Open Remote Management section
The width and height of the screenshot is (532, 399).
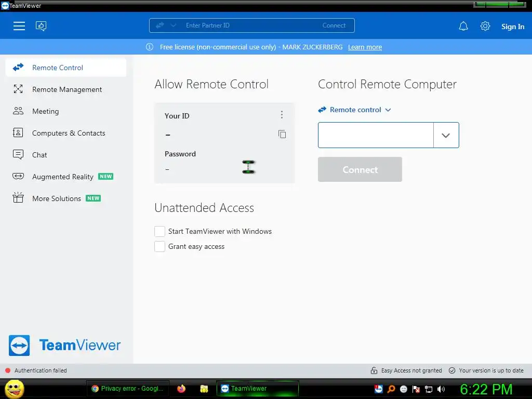point(66,89)
